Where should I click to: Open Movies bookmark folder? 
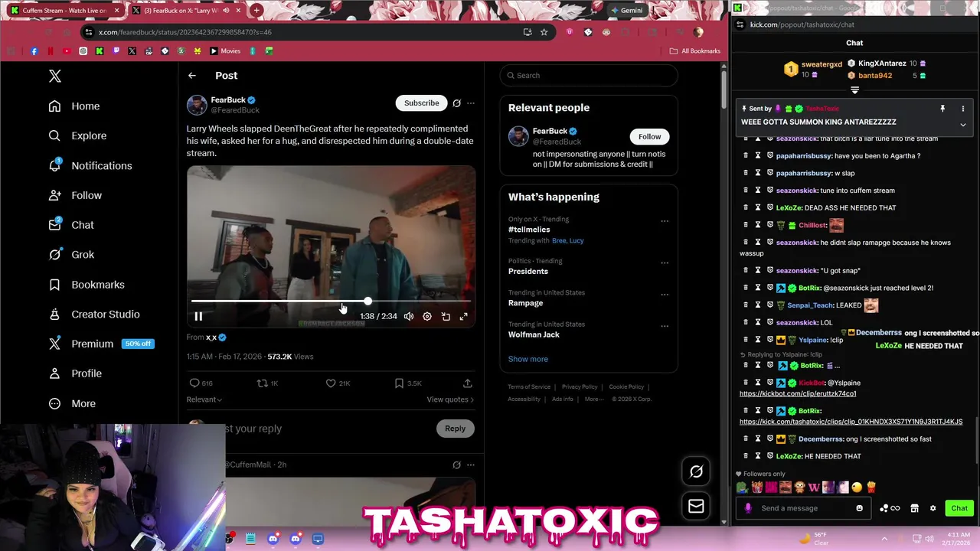[225, 51]
